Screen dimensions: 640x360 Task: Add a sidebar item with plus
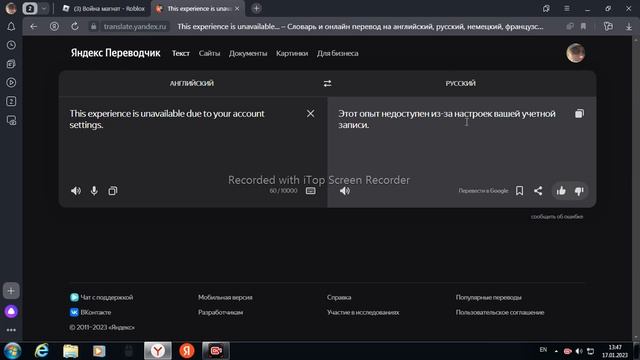coord(11,291)
